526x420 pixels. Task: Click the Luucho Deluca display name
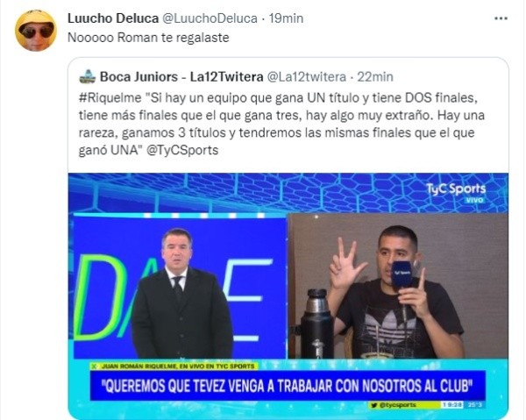[x=113, y=18]
